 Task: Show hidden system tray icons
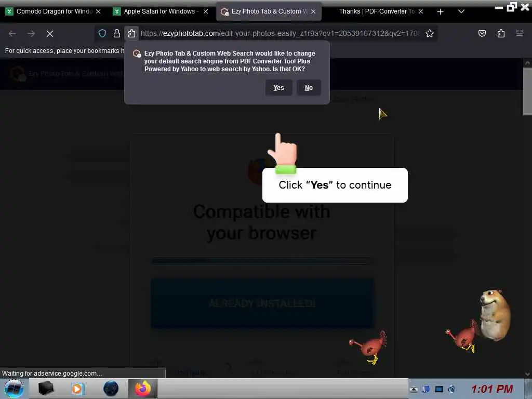[413, 389]
